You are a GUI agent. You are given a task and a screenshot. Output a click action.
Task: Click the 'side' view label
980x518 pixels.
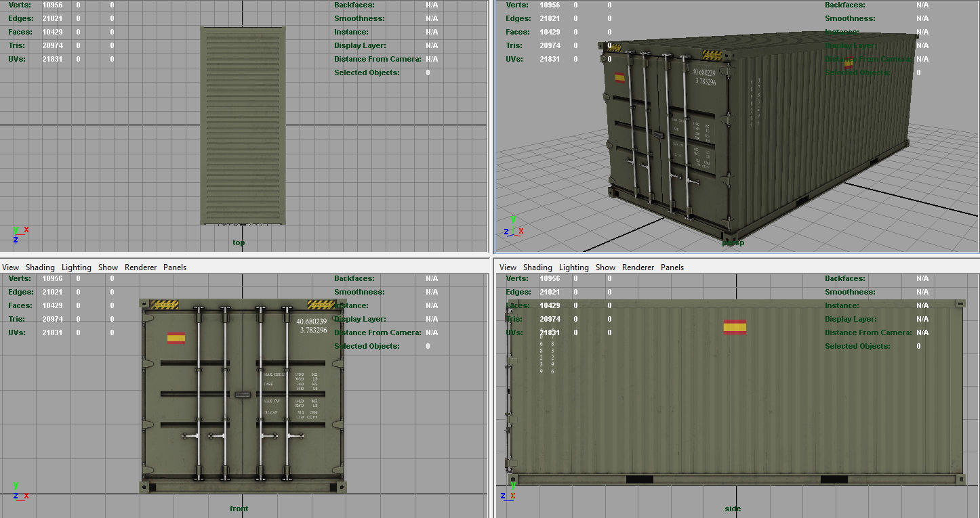(x=733, y=509)
